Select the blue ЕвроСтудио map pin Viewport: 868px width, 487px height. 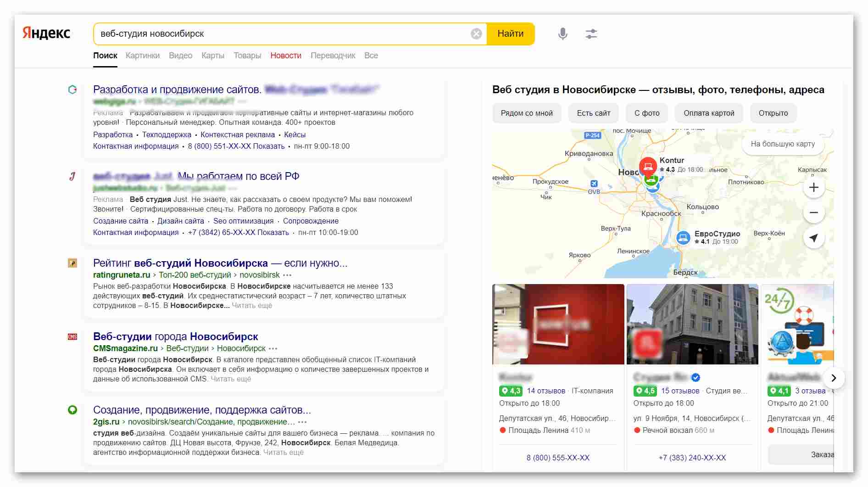683,238
